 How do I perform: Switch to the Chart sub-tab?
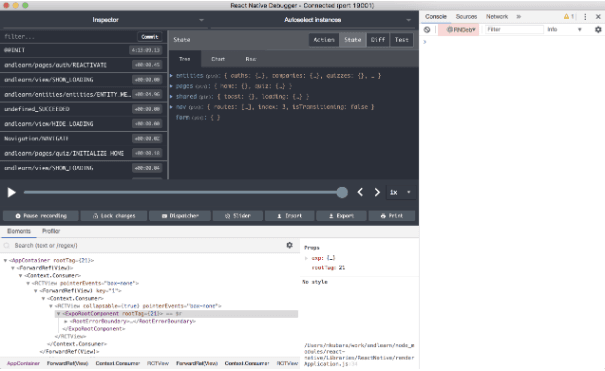(x=218, y=59)
